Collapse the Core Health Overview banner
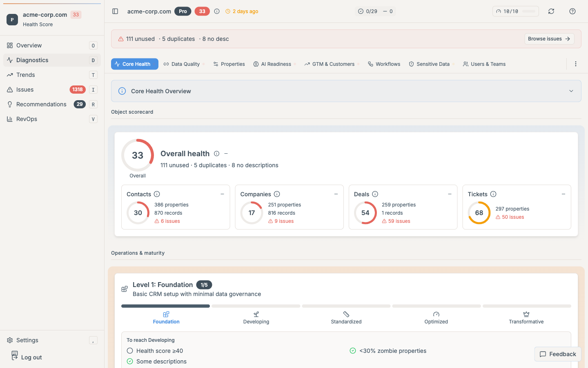The width and height of the screenshot is (588, 368). (x=571, y=91)
